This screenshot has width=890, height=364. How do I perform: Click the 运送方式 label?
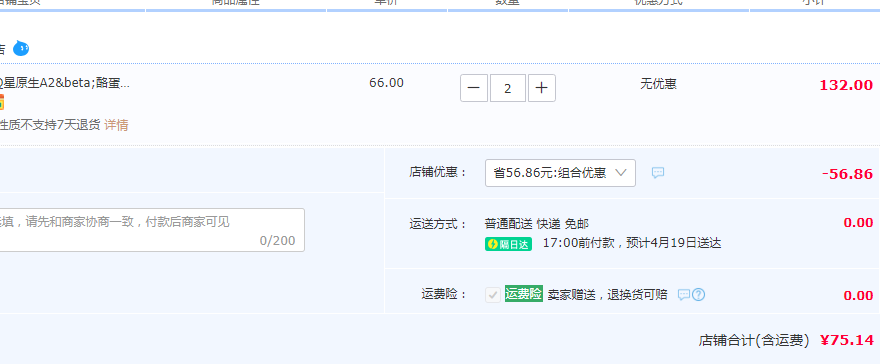point(438,224)
